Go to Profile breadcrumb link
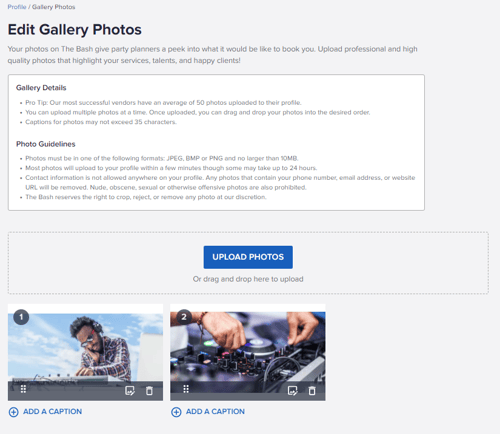Viewport: 500px width, 434px height. [17, 7]
